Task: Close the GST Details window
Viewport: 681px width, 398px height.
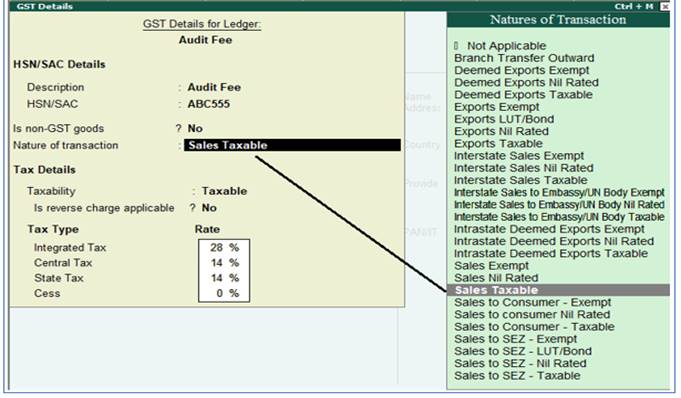Action: click(x=664, y=6)
